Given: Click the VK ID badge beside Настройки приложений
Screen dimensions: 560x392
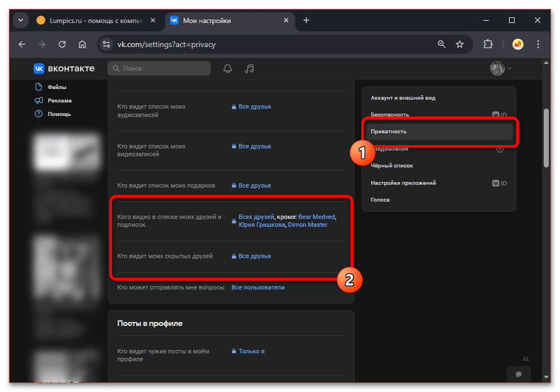Looking at the screenshot, I should click(x=500, y=183).
